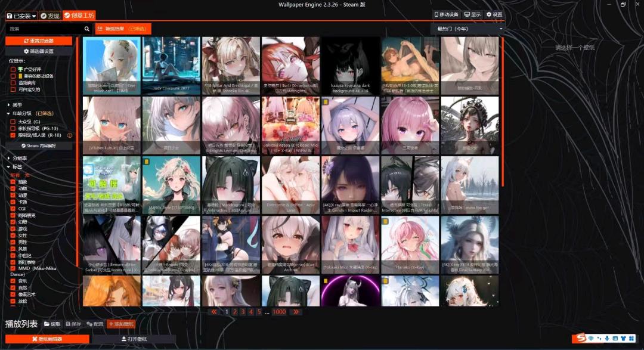Click the 播放列表 playlist heading
Screen dimensions: 644x350
(x=21, y=324)
